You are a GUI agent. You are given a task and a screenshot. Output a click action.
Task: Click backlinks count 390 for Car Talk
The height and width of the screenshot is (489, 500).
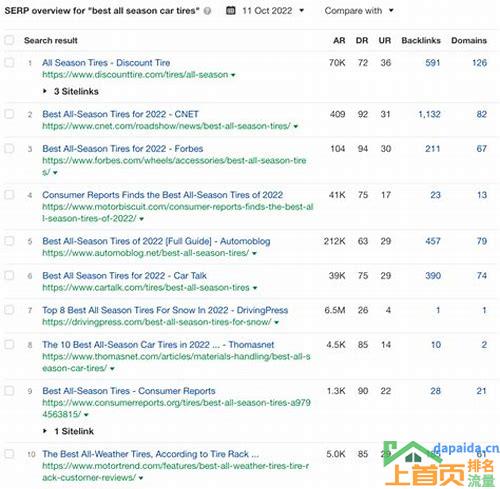click(x=433, y=276)
